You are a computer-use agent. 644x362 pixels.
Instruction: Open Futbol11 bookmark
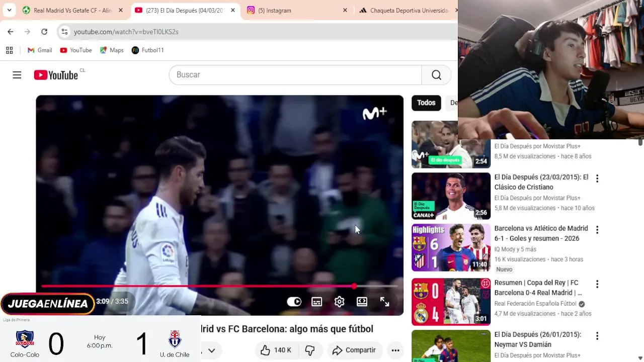pos(148,50)
